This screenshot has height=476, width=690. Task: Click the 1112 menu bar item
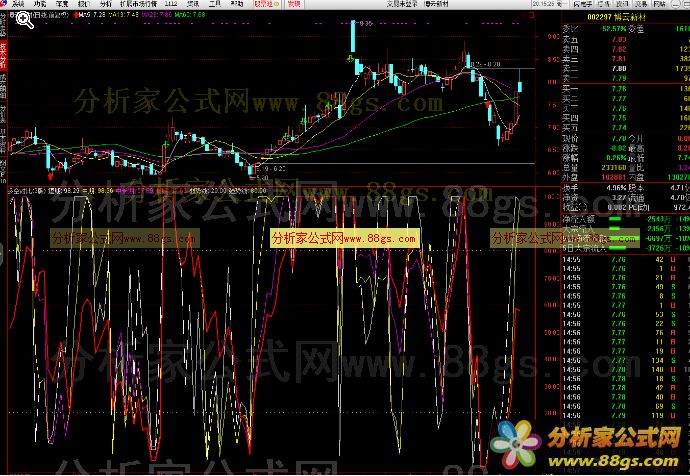point(171,4)
